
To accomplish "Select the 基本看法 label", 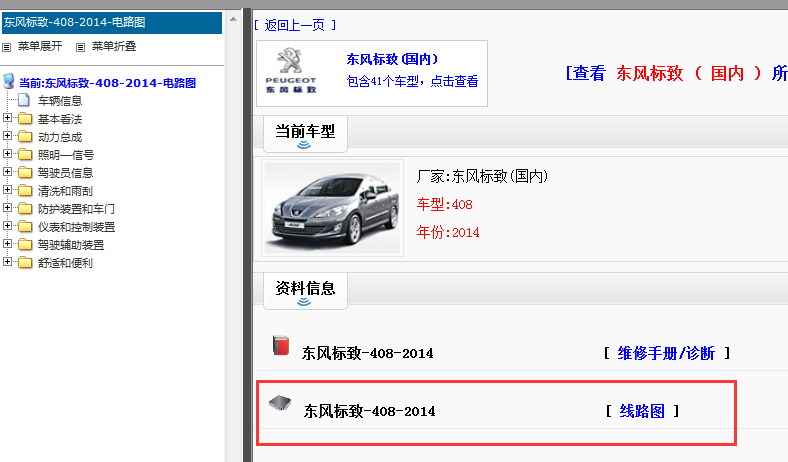I will pos(60,119).
